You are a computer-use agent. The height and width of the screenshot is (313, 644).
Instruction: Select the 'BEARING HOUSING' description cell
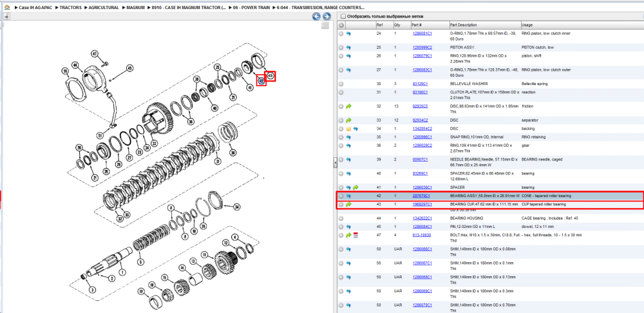(466, 218)
